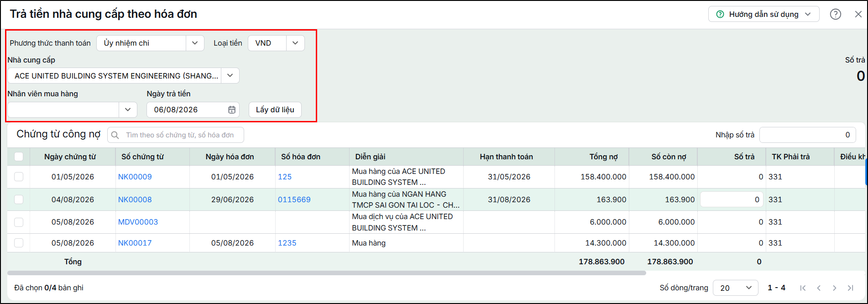The image size is (868, 304).
Task: Expand the Nhà cung cấp supplier dropdown
Action: coord(230,76)
